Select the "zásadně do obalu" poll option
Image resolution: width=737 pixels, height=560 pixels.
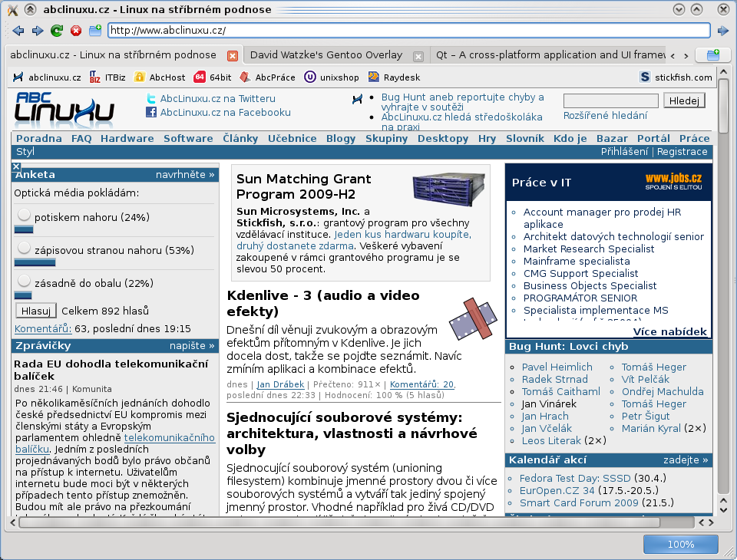point(24,282)
